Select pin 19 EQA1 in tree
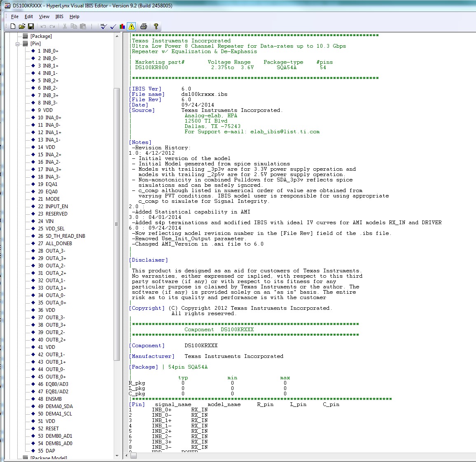The image size is (476, 462). (47, 184)
